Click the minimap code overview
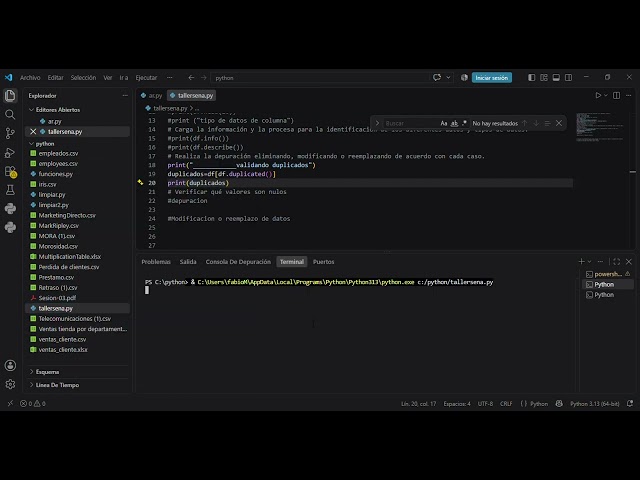Viewport: 640px width, 480px height. 600,127
